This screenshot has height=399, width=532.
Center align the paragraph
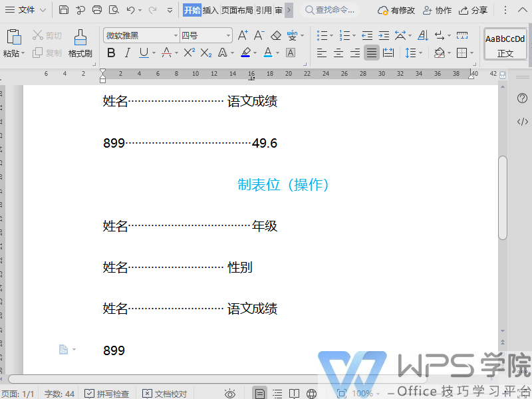(338, 53)
